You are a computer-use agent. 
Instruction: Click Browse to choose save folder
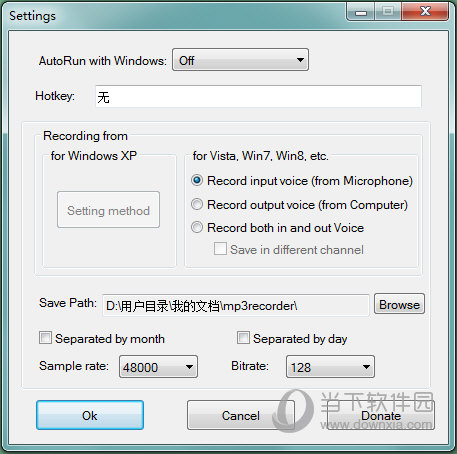tap(399, 304)
